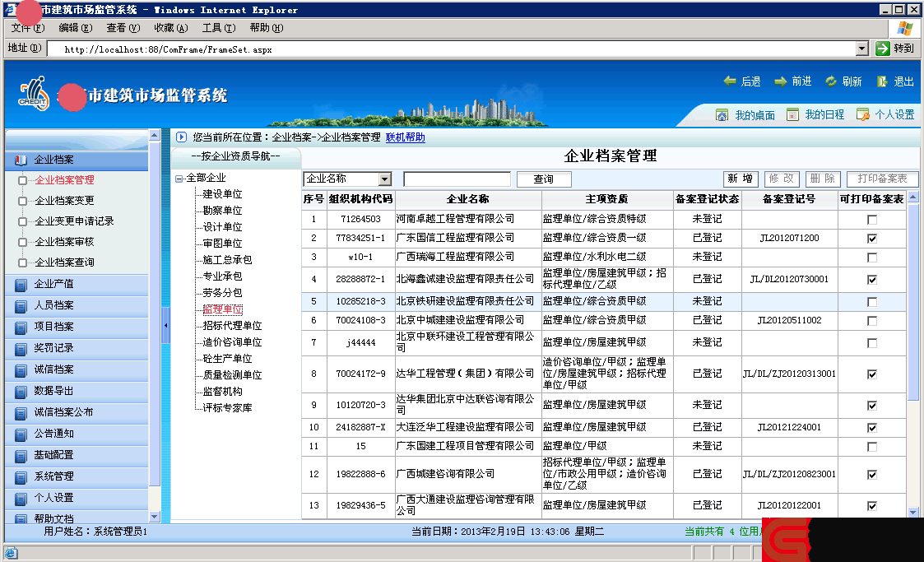Click the icon beside 数据导出 in sidebar

tap(21, 392)
